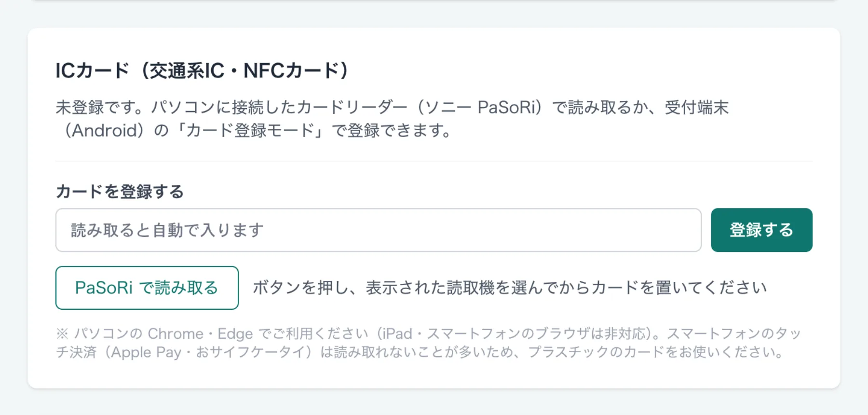Select the カードを登録する field label

point(120,192)
